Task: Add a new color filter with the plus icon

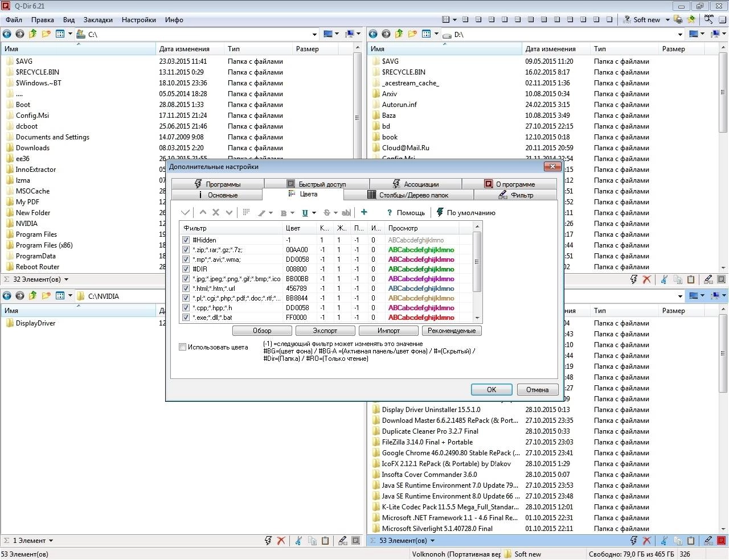Action: [364, 212]
